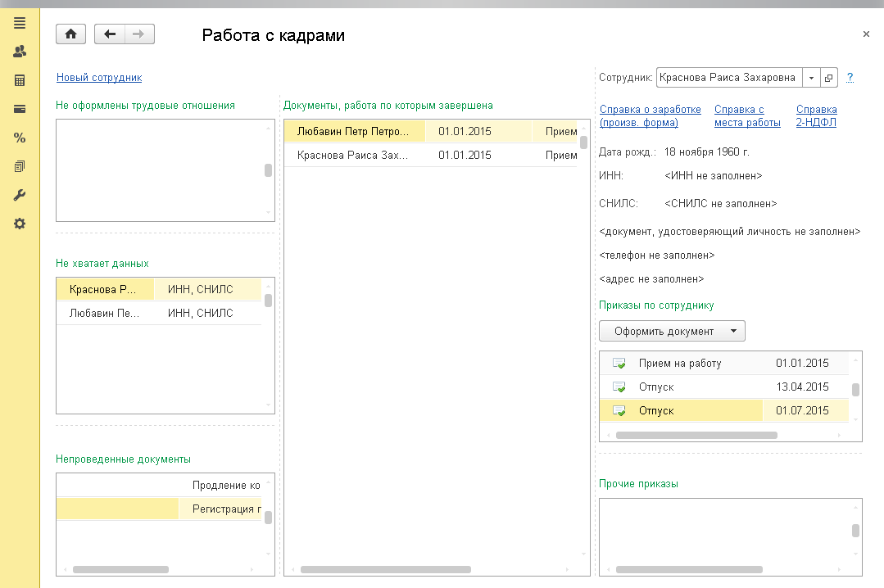Open the personnel section people icon

20,52
